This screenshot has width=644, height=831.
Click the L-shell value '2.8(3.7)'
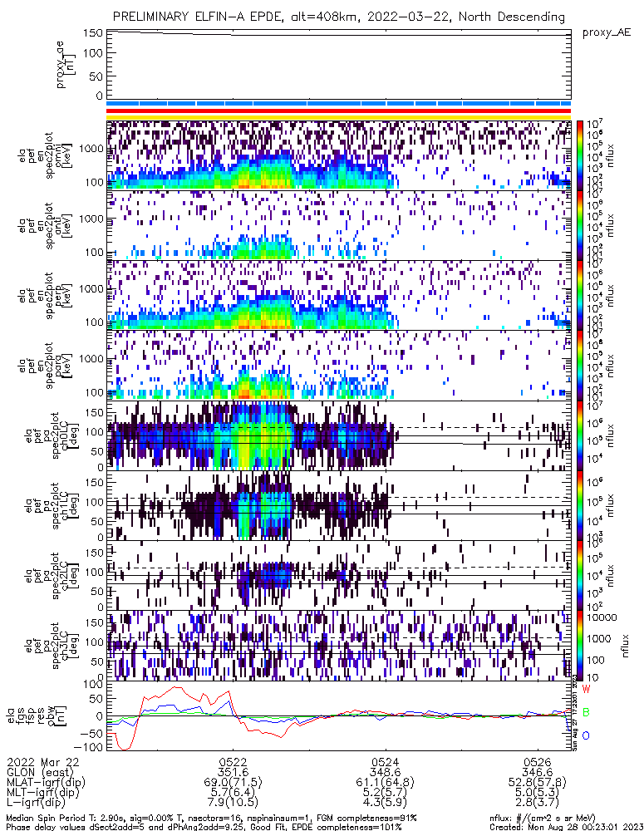(x=537, y=803)
